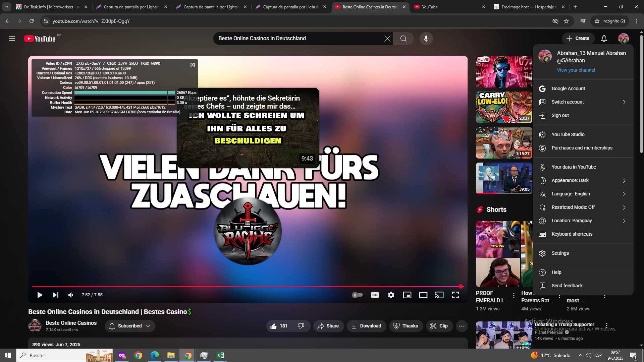The height and width of the screenshot is (362, 644).
Task: Mute the video volume
Action: (x=71, y=295)
